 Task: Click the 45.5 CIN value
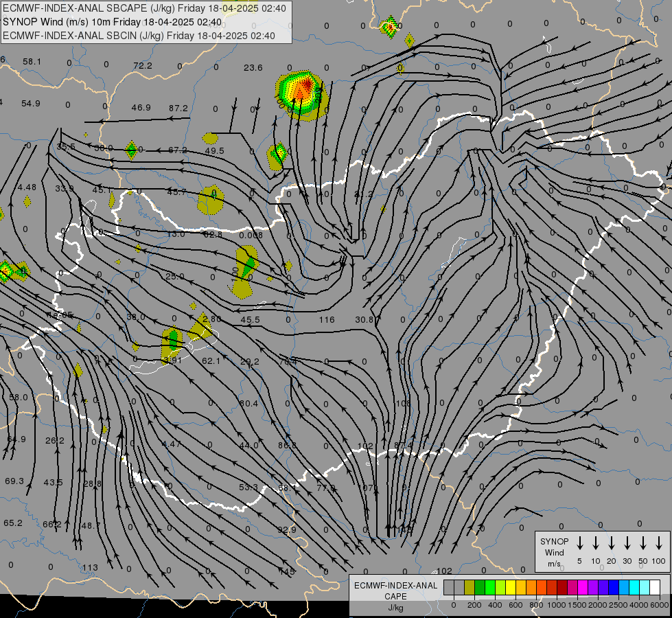[x=251, y=319]
